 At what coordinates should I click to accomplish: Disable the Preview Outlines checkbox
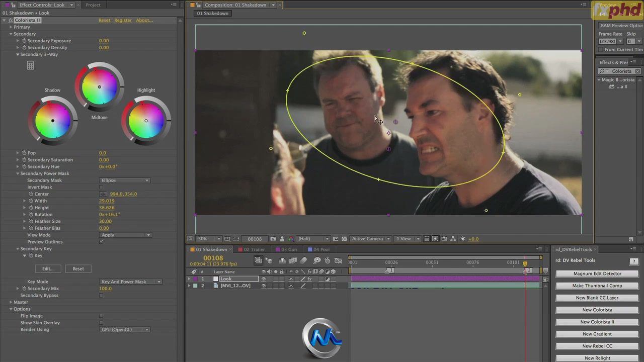(101, 242)
